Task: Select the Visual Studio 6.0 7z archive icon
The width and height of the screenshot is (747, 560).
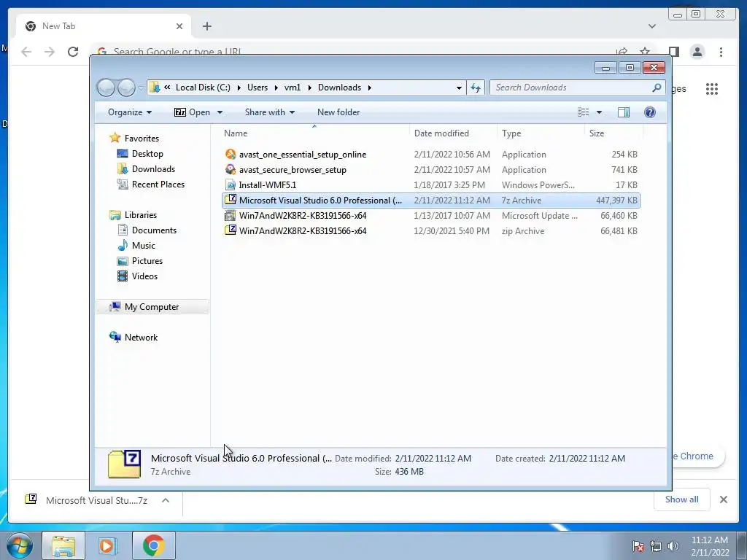Action: coord(231,200)
